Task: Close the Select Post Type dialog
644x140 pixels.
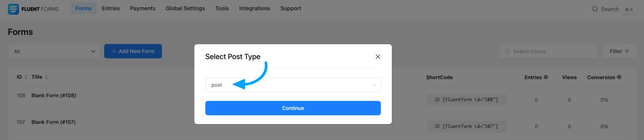Action: coord(378,57)
